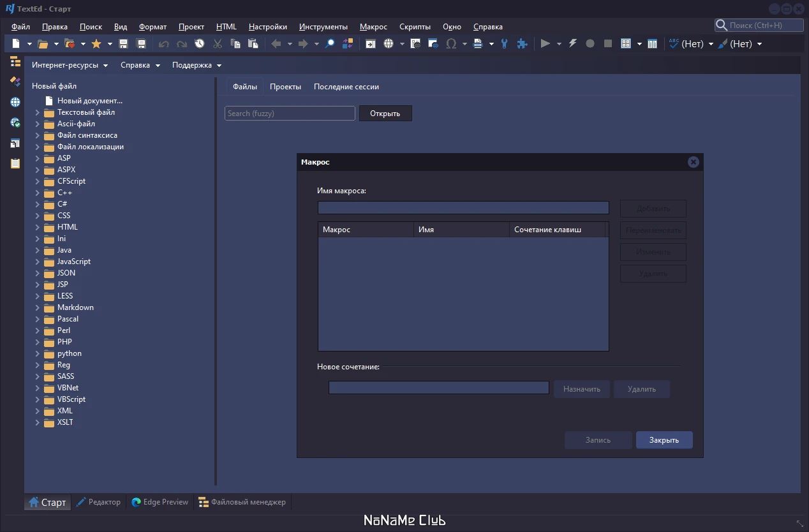The height and width of the screenshot is (532, 809).
Task: Click the blue wrench settings icon
Action: [x=505, y=43]
